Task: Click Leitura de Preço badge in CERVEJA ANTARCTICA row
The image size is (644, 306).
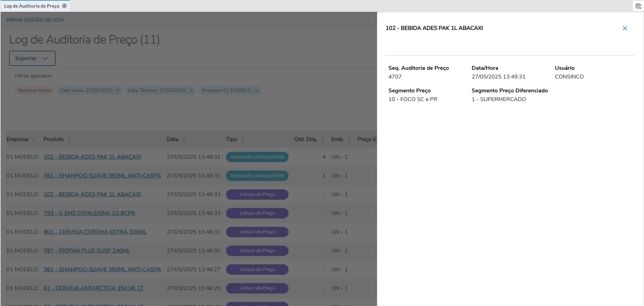Action: (257, 288)
